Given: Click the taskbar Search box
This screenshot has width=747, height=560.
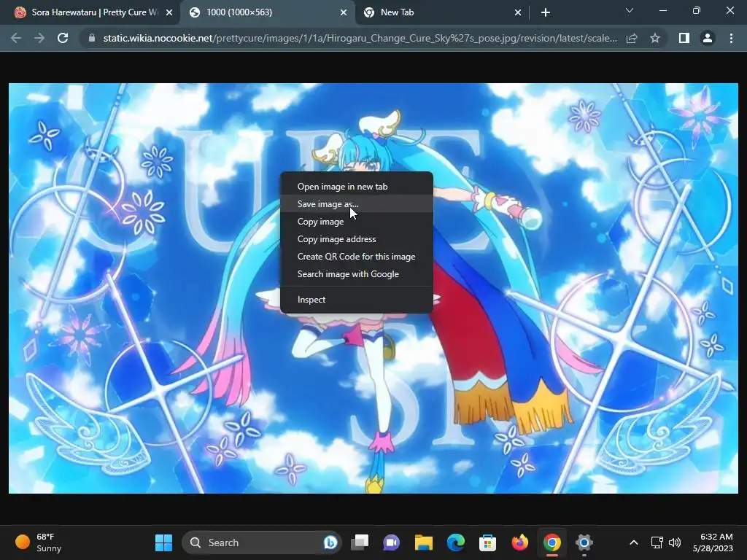Looking at the screenshot, I should tap(262, 542).
